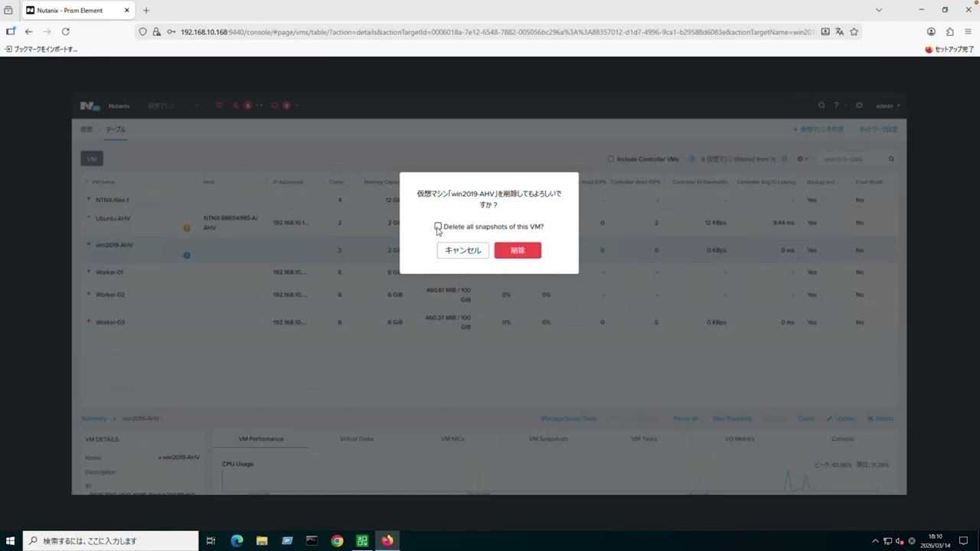Select the Ubuntu-AHV VM name

coord(113,218)
